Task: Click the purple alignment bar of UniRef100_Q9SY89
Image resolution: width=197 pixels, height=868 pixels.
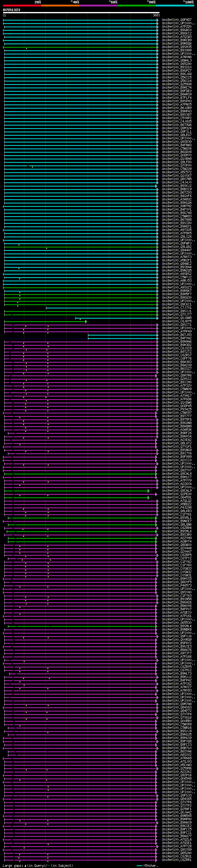Action: pos(80,850)
